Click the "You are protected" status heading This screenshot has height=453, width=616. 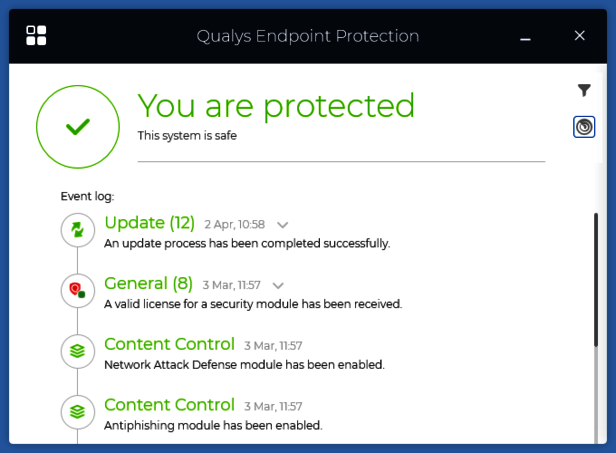click(276, 106)
